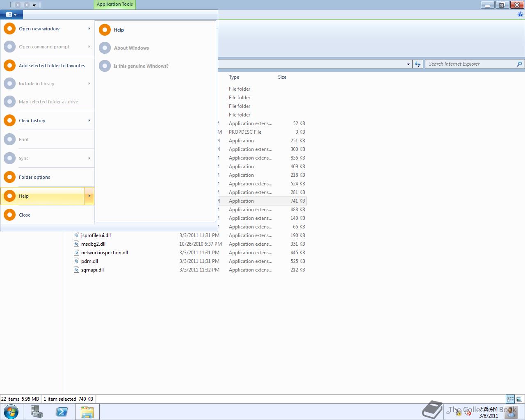Choose Map selected folder as drive

point(48,102)
